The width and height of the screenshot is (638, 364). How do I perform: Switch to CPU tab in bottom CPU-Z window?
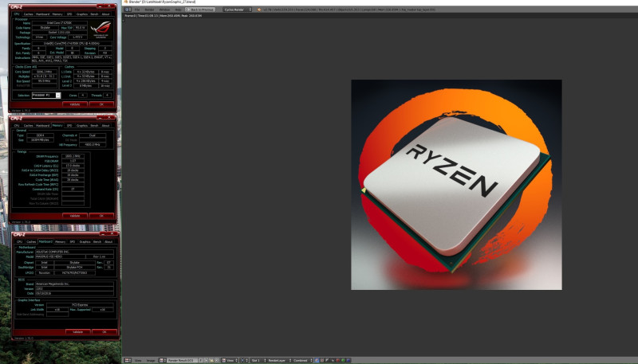coord(19,241)
